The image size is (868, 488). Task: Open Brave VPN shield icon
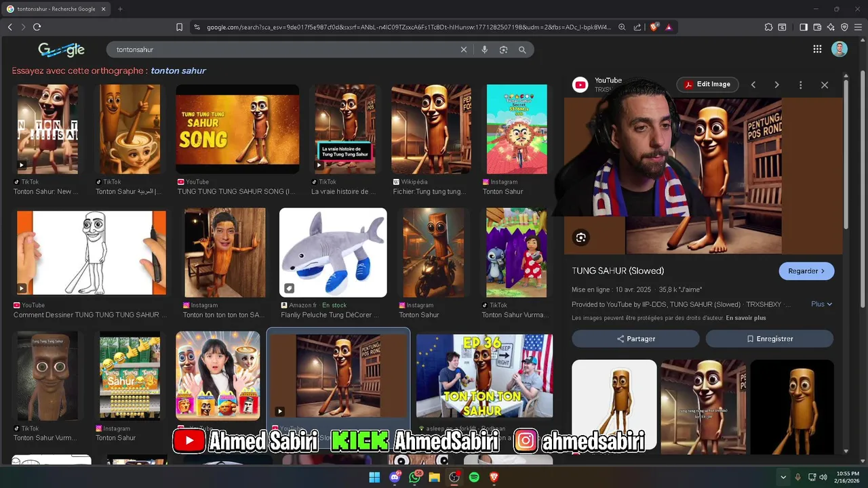point(844,27)
